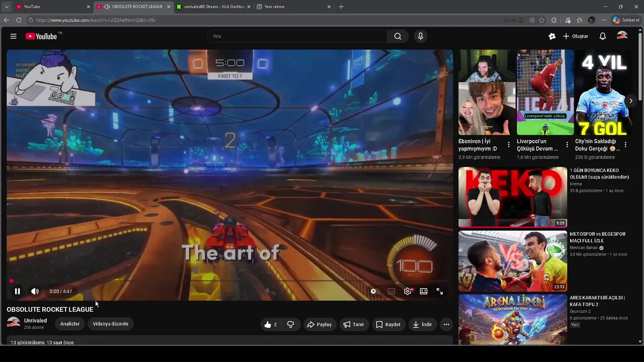This screenshot has width=644, height=362.
Task: Open options for City'nin Sakladığı short
Action: click(x=625, y=144)
